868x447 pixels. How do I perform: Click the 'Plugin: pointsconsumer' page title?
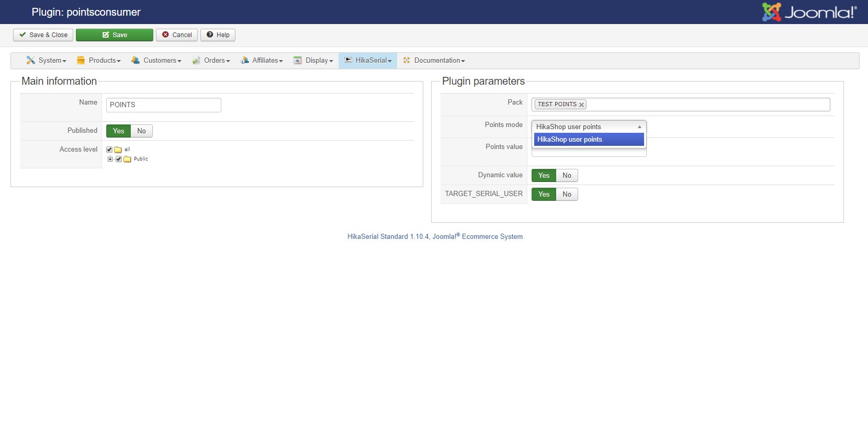click(86, 12)
